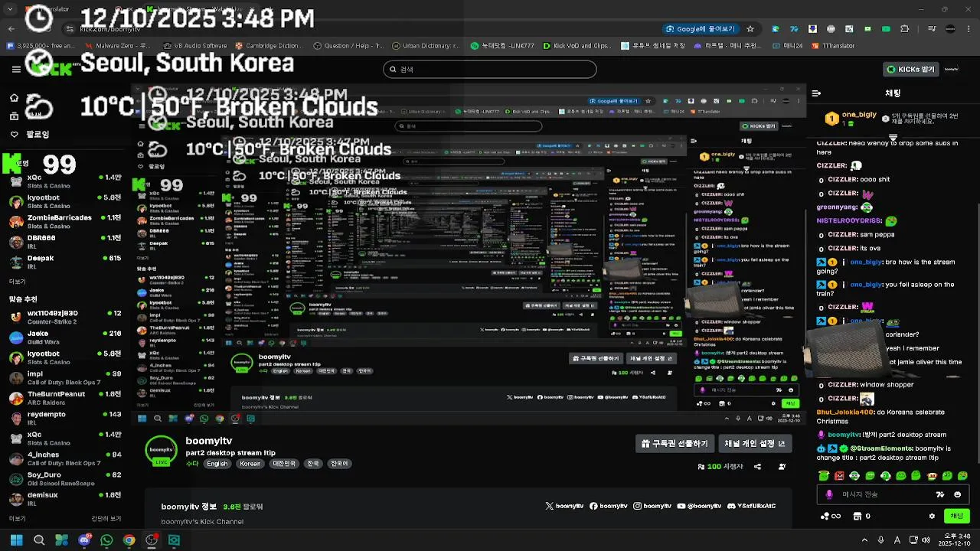This screenshot has width=980, height=551.
Task: Click the gift subscription button
Action: [675, 443]
